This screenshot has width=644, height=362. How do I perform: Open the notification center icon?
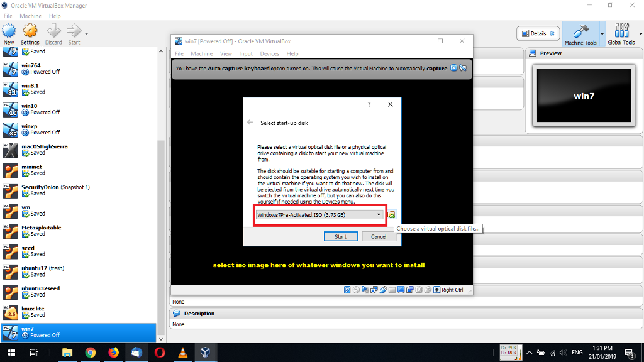(629, 353)
